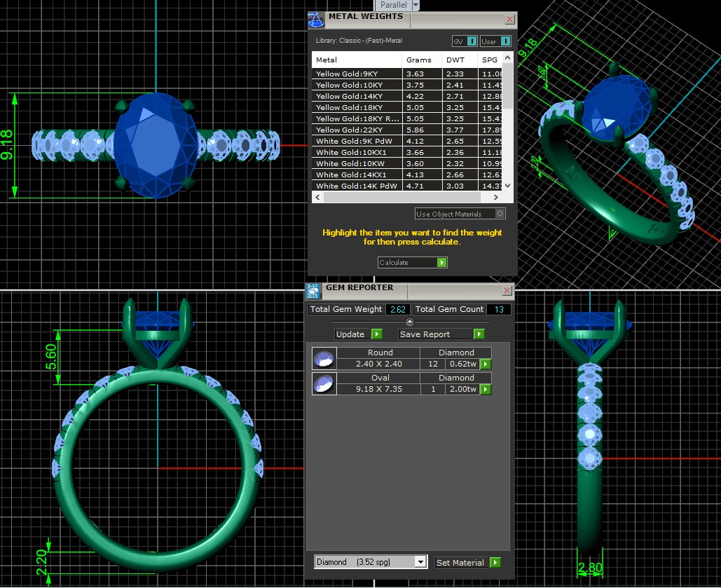Click the oval diamond gem thumbnail icon

pos(323,384)
